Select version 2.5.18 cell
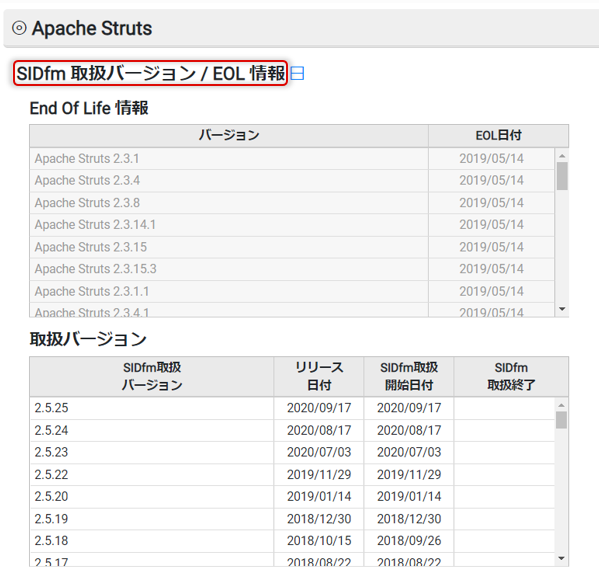The height and width of the screenshot is (579, 599). click(x=152, y=541)
